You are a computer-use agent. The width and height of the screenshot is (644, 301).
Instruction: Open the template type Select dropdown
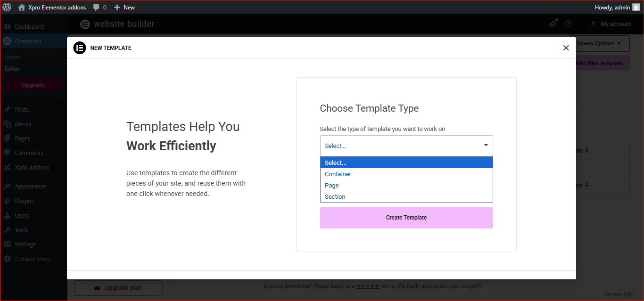(x=406, y=146)
